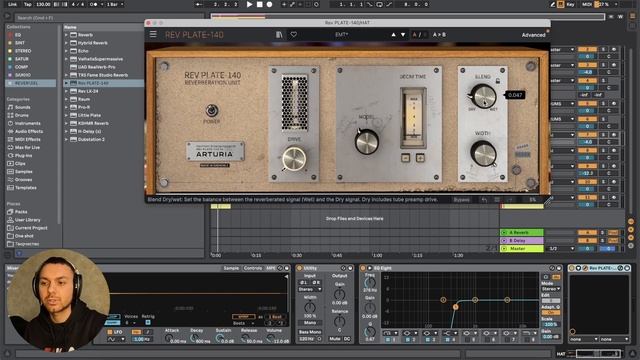
Task: Switch to MPE tab in Simpler
Action: (270, 268)
